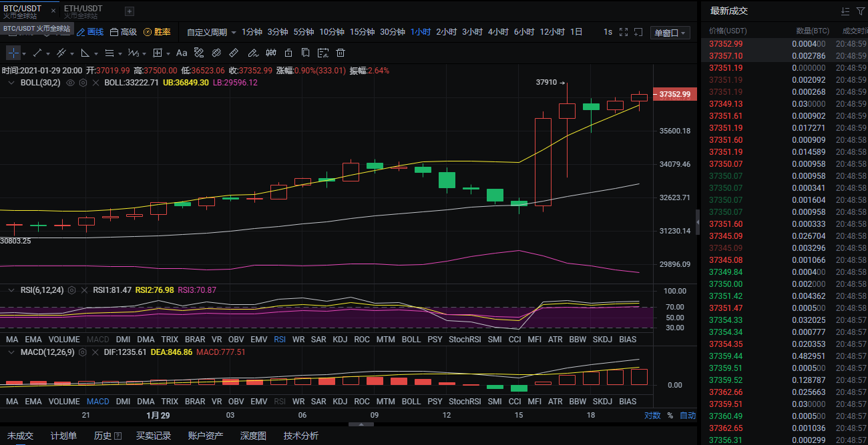Click the trash icon to delete drawings
The width and height of the screenshot is (868, 445).
pyautogui.click(x=341, y=53)
